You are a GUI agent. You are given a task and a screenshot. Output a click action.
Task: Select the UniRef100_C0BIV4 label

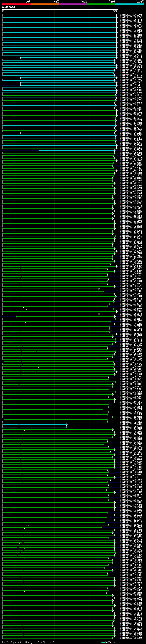131,289
